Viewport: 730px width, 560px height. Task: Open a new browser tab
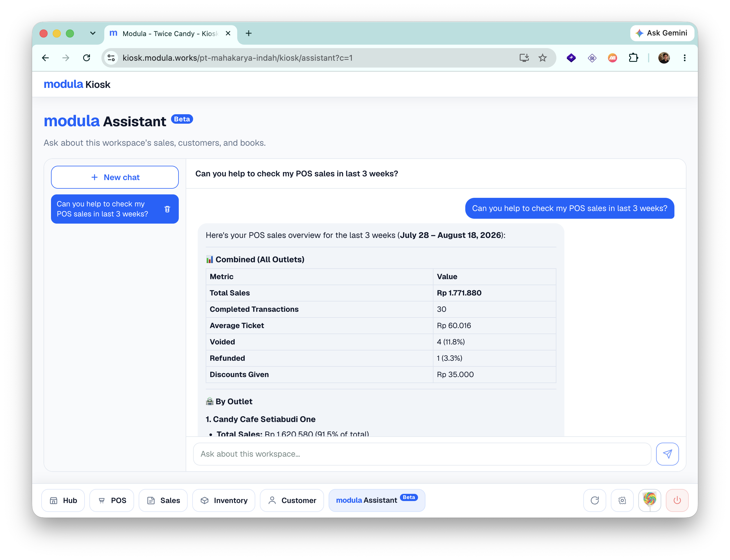click(x=248, y=33)
